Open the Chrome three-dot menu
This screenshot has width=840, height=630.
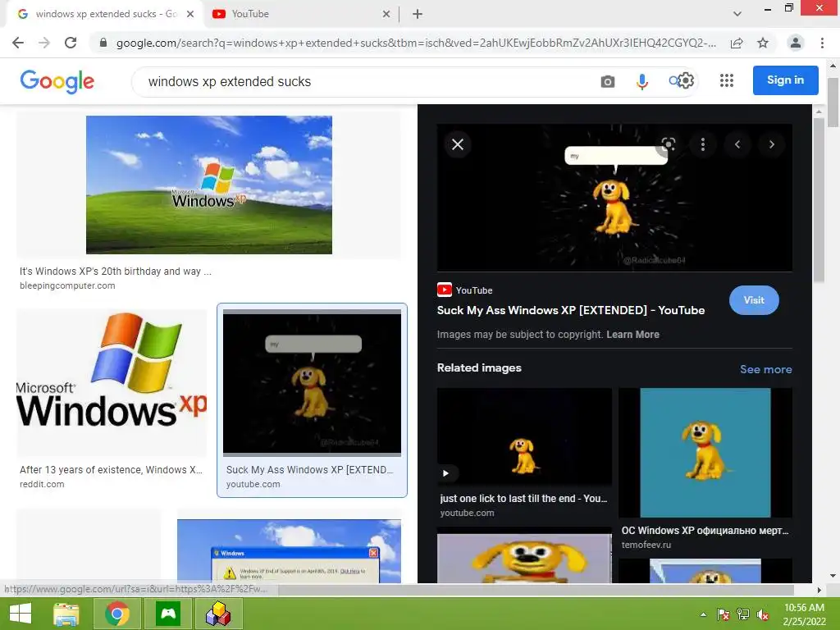[x=822, y=43]
